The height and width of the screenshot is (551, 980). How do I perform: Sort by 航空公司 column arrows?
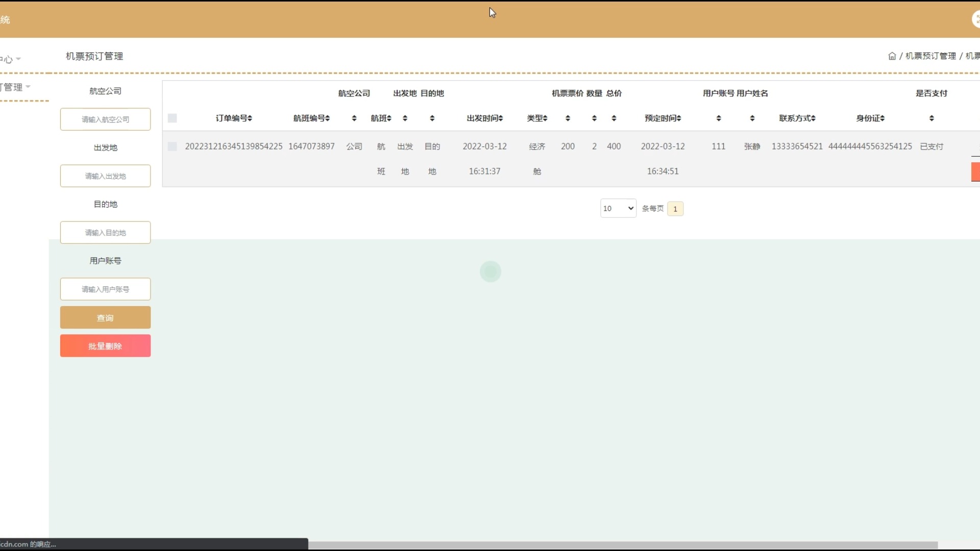click(354, 118)
